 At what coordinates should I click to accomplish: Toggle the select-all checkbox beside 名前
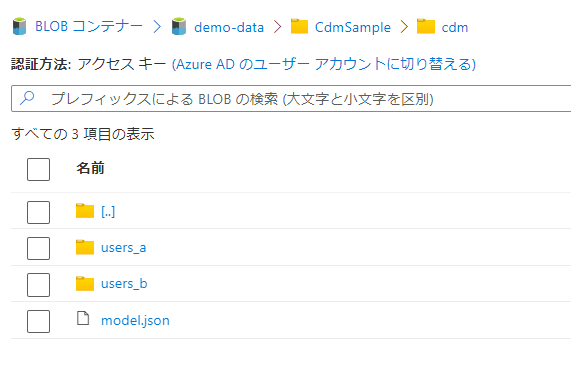pyautogui.click(x=38, y=169)
